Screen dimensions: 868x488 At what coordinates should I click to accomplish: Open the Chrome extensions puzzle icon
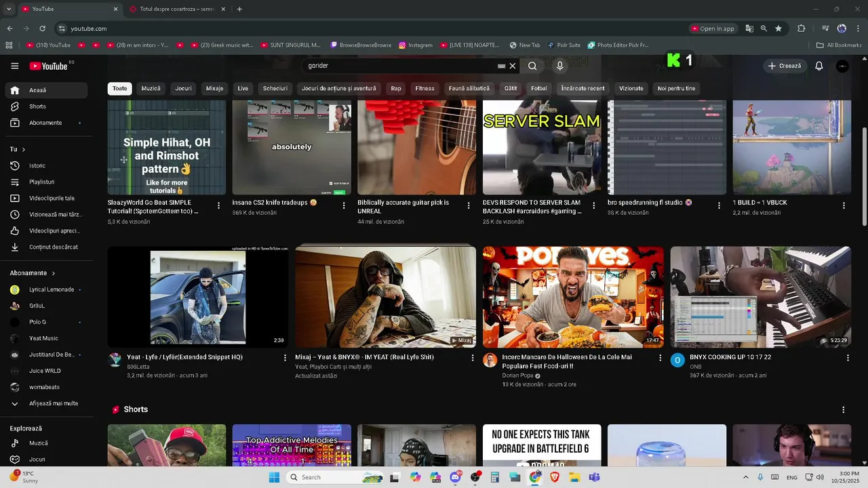(x=802, y=28)
